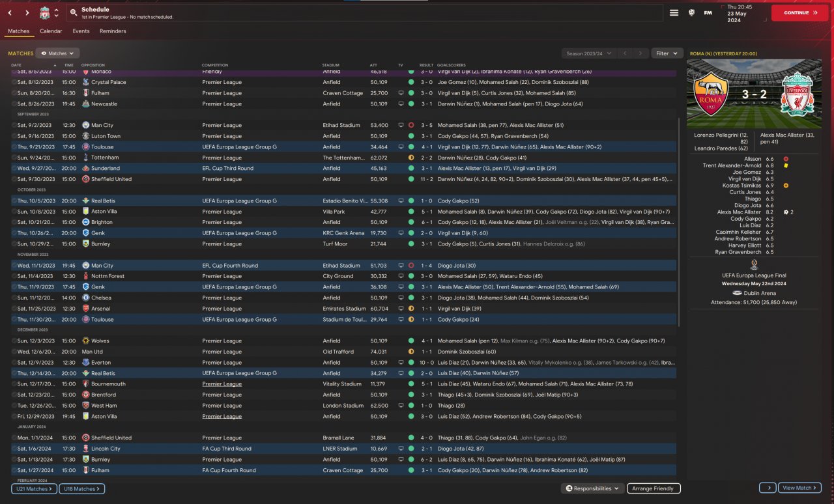The image size is (834, 504).
Task: Switch to the Matches tab
Action: pos(18,31)
